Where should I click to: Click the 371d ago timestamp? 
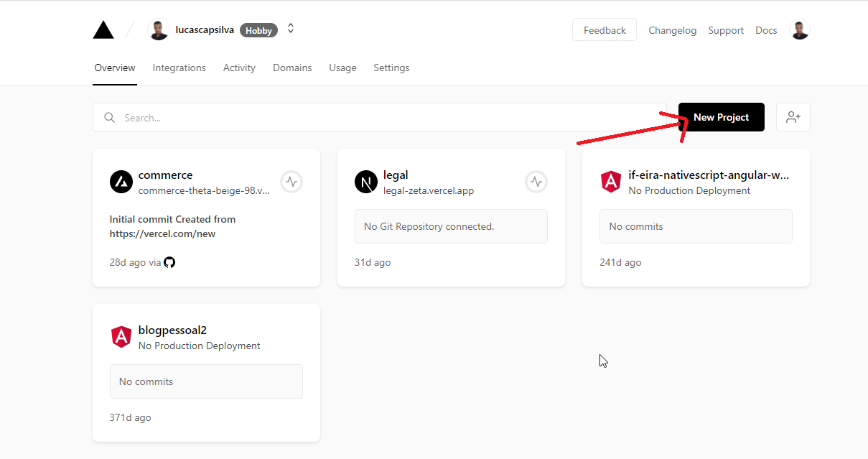(130, 417)
